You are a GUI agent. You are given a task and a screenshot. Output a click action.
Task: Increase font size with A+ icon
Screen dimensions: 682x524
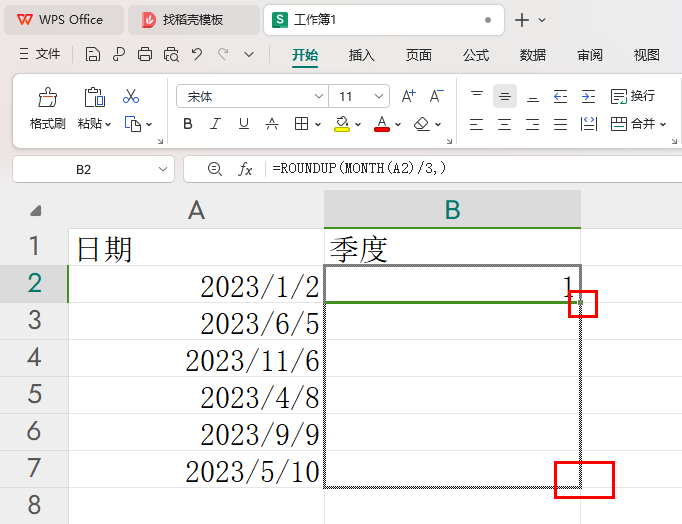(408, 96)
